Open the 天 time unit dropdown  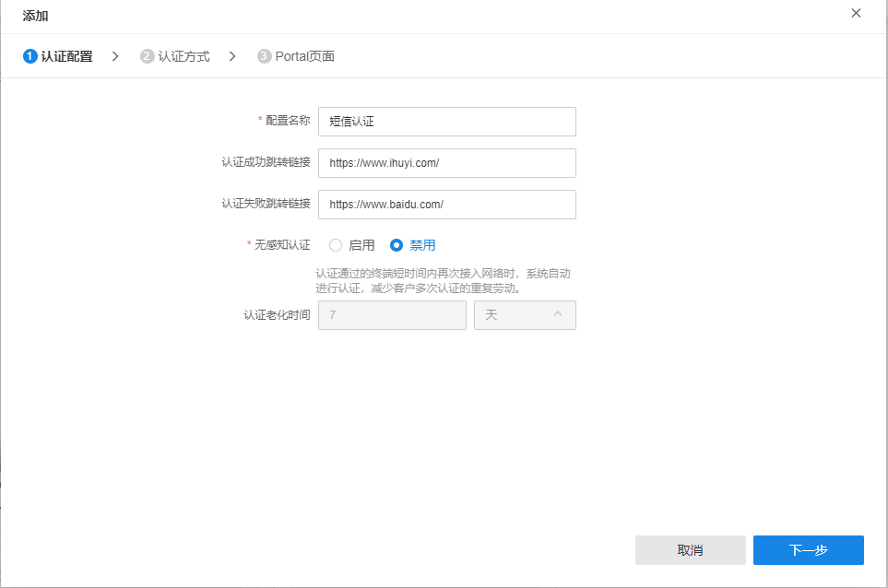pos(524,315)
